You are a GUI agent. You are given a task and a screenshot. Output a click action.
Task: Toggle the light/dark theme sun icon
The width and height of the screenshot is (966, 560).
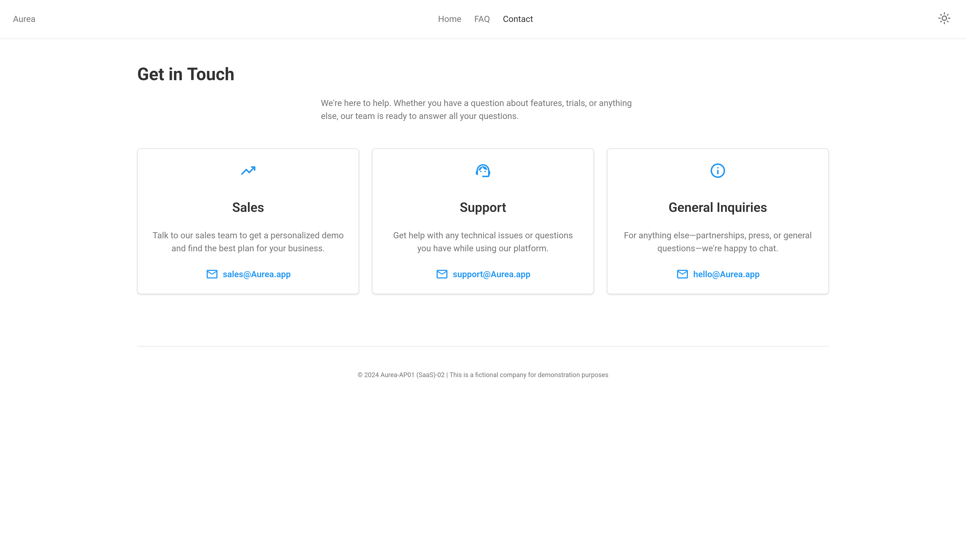click(944, 18)
